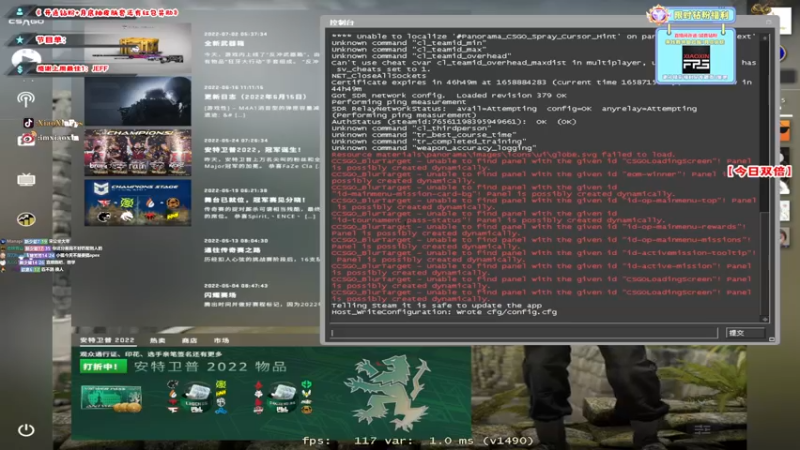This screenshot has height=450, width=800.
Task: Click the 安特卫普 2022 物品 heading
Action: [x=210, y=366]
